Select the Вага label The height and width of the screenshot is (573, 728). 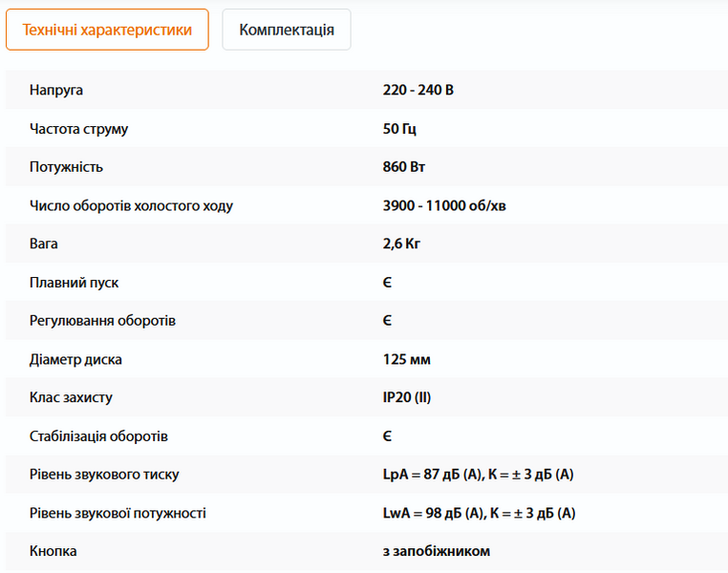pos(44,244)
